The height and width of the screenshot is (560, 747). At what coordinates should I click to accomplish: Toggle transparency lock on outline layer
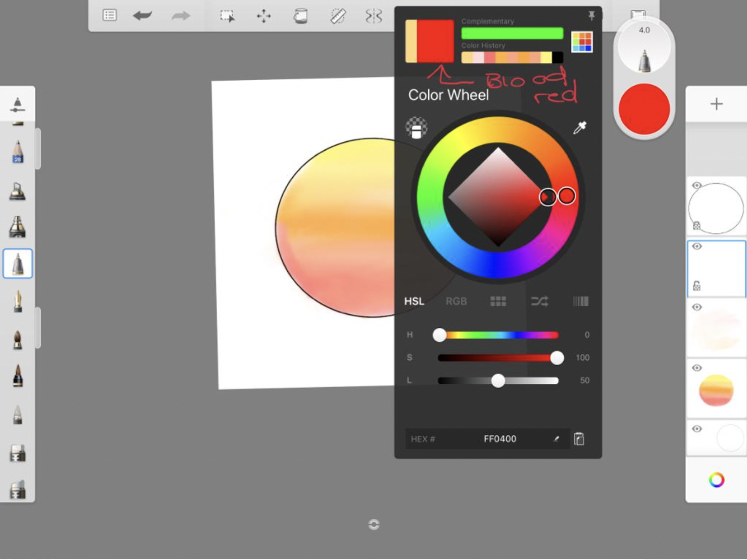point(696,226)
